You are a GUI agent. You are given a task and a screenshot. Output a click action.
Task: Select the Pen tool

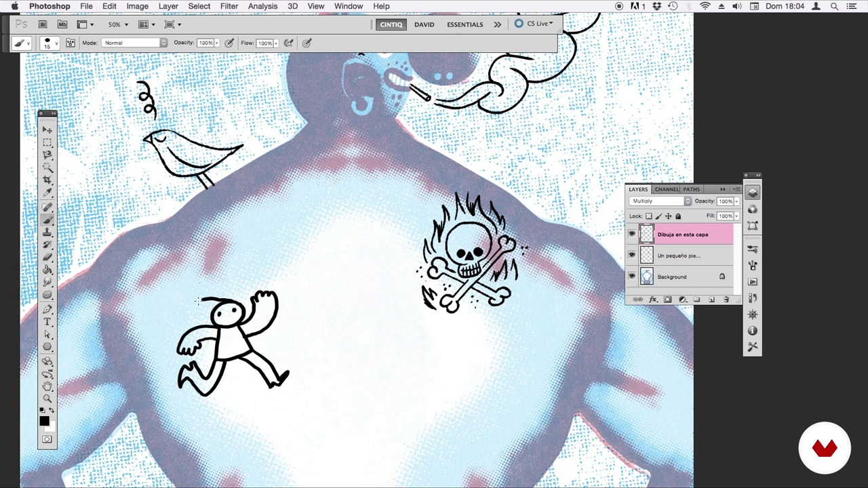[47, 310]
